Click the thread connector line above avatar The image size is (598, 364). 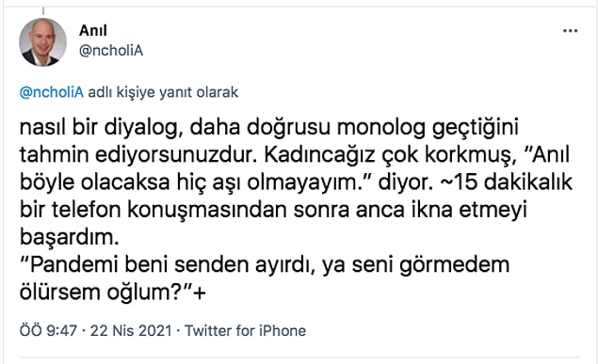pyautogui.click(x=43, y=11)
